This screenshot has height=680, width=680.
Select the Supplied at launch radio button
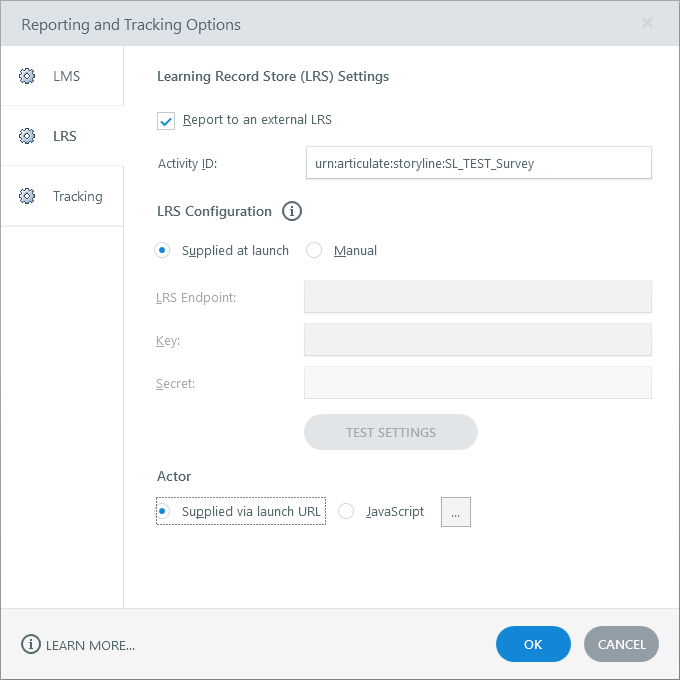162,250
